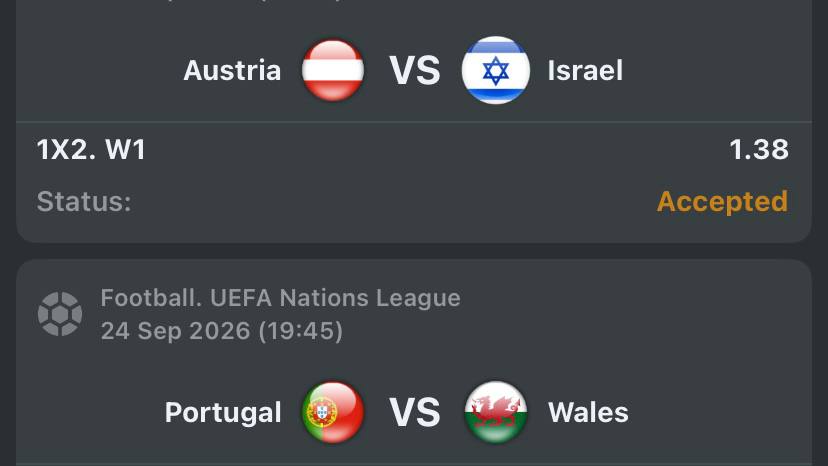Click the orange Accepted status text
This screenshot has width=828, height=466.
pyautogui.click(x=722, y=201)
